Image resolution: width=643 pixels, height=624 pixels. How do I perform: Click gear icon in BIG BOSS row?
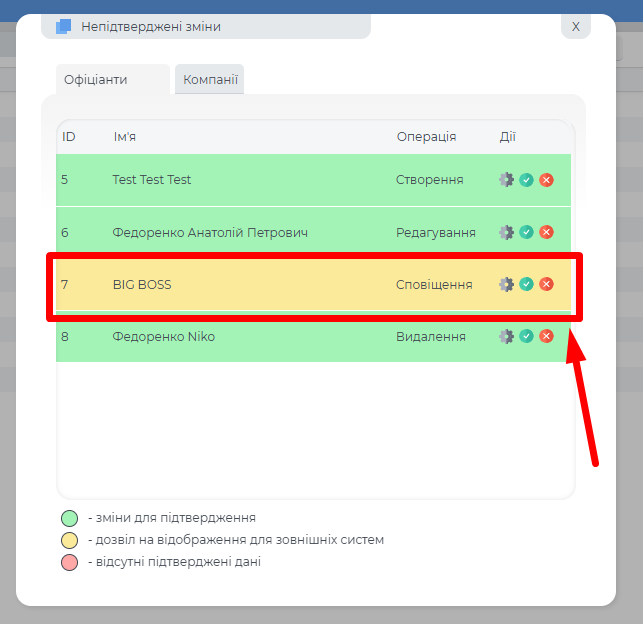506,284
